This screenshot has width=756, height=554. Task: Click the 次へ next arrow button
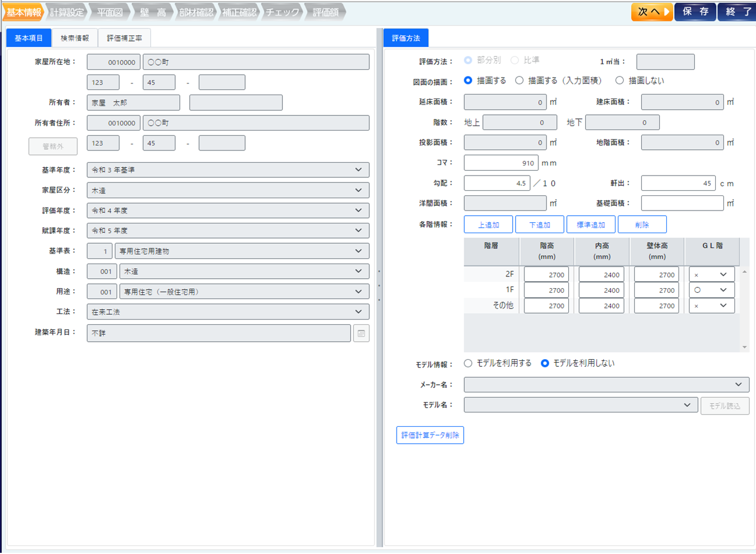(652, 12)
